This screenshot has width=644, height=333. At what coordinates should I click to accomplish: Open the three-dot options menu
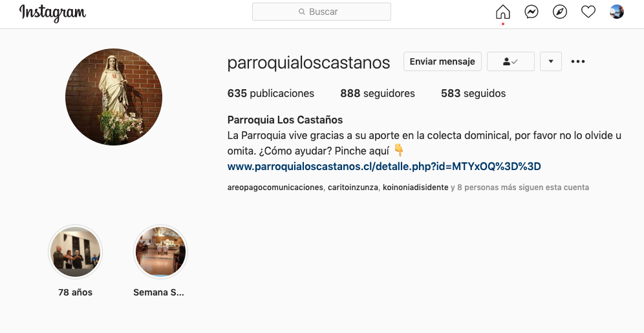pos(578,61)
